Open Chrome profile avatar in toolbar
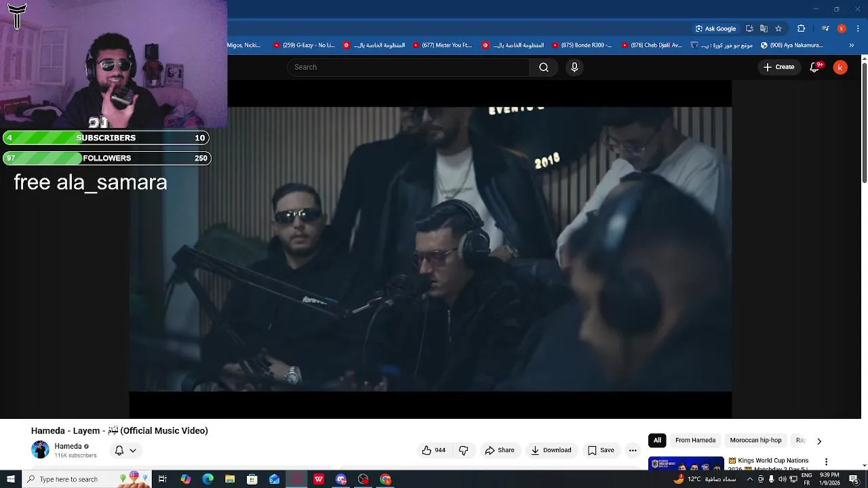Image resolution: width=868 pixels, height=488 pixels. coord(842,28)
